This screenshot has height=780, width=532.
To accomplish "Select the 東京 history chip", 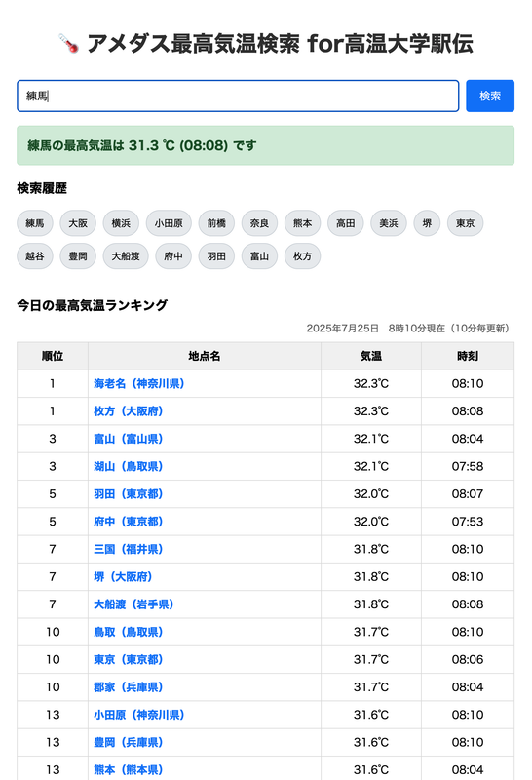I will click(466, 223).
